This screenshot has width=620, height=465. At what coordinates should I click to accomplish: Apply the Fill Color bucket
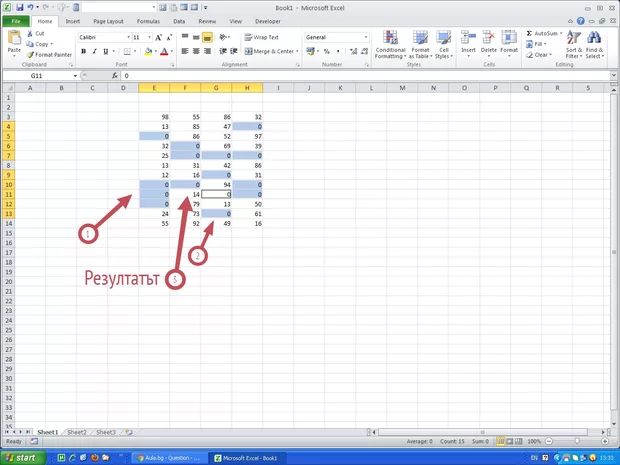tap(148, 51)
